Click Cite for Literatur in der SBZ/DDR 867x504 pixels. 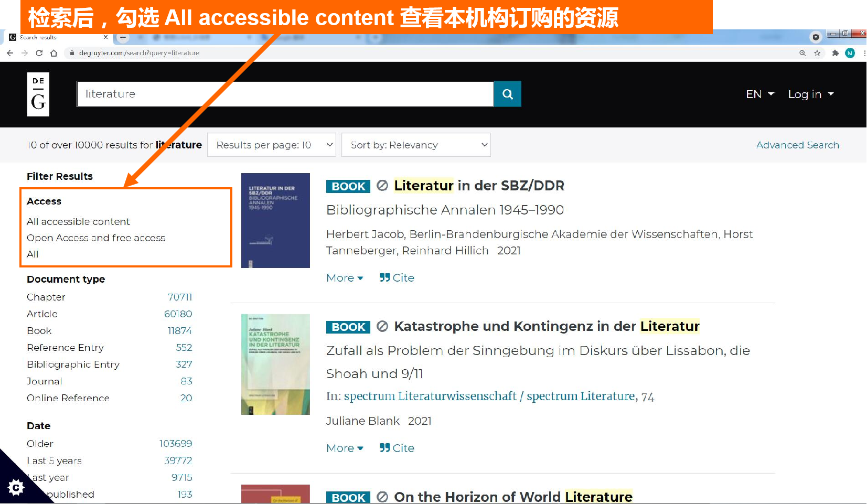point(397,278)
